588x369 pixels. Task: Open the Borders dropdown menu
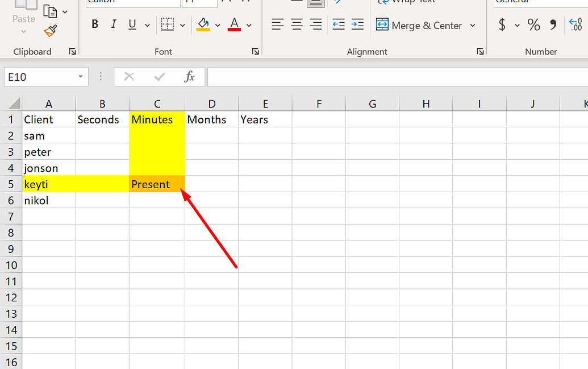pos(182,24)
